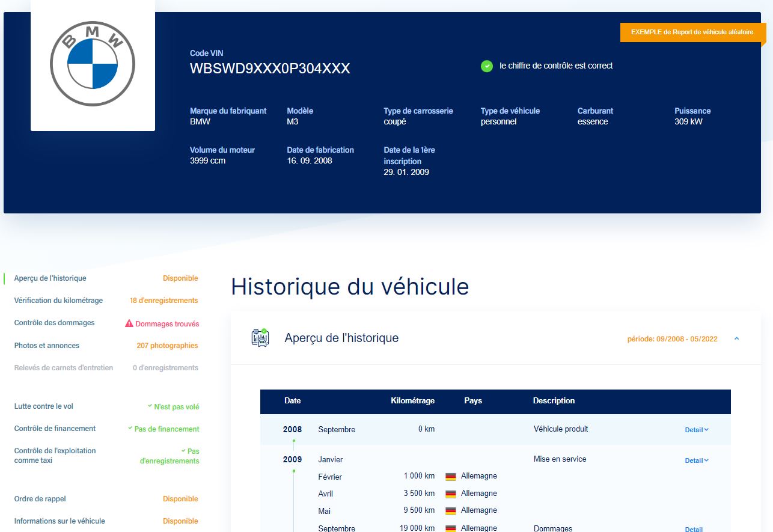
Task: Click the German flag beside Septembre 19 000 km
Action: pyautogui.click(x=451, y=528)
